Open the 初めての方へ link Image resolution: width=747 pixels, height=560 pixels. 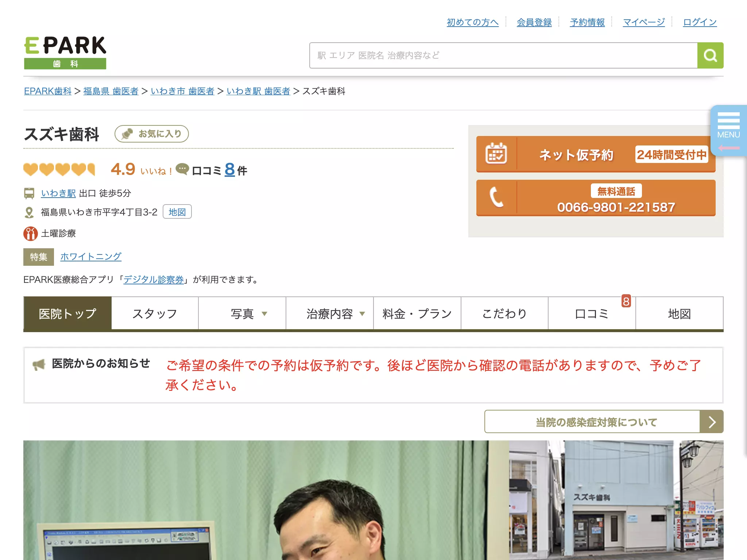[473, 22]
